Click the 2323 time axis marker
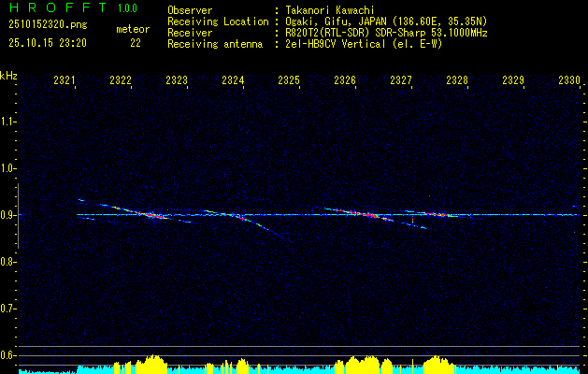 [177, 79]
